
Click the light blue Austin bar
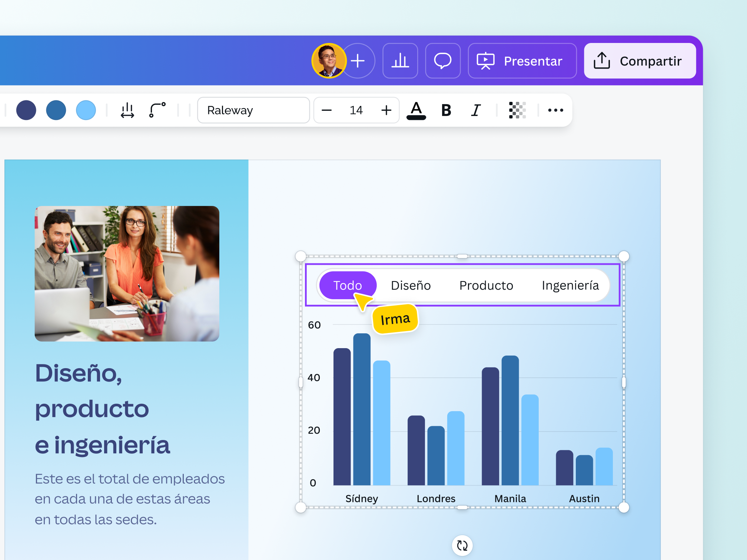(604, 466)
